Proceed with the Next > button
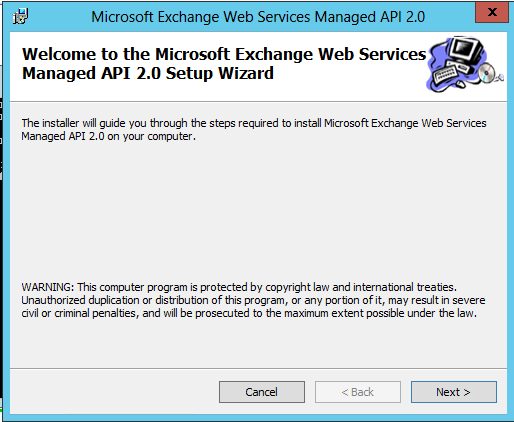The image size is (514, 422). pos(454,392)
